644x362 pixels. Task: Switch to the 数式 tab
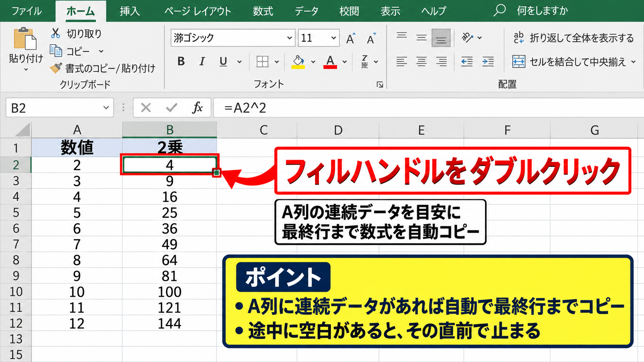(x=263, y=11)
